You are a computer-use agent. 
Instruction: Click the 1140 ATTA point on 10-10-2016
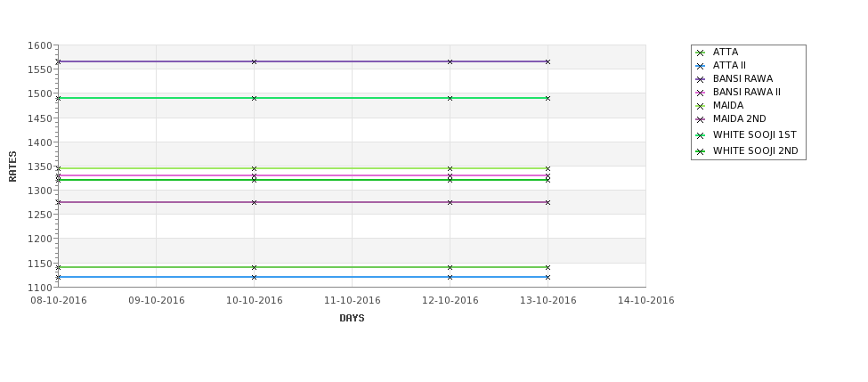[x=254, y=267]
